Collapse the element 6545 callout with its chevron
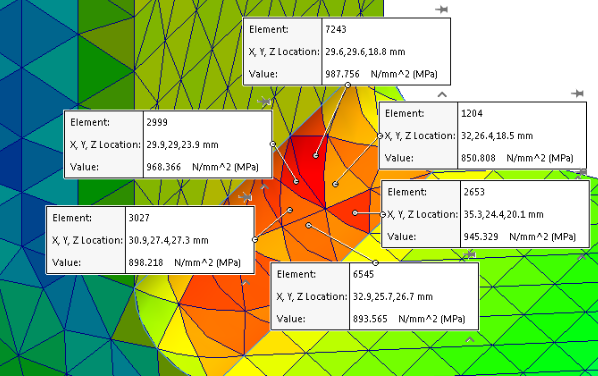This screenshot has height=376, width=598. click(x=470, y=339)
